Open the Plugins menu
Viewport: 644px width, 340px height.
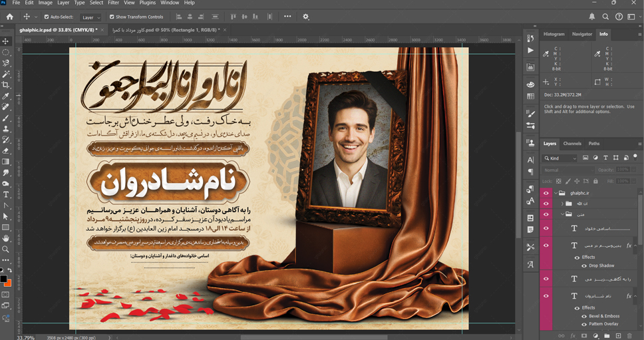click(148, 3)
